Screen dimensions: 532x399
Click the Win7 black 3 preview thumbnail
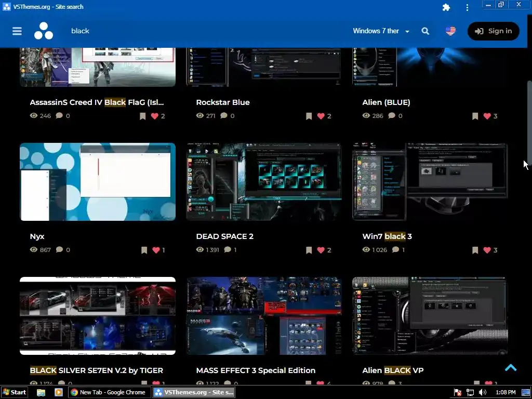(430, 182)
